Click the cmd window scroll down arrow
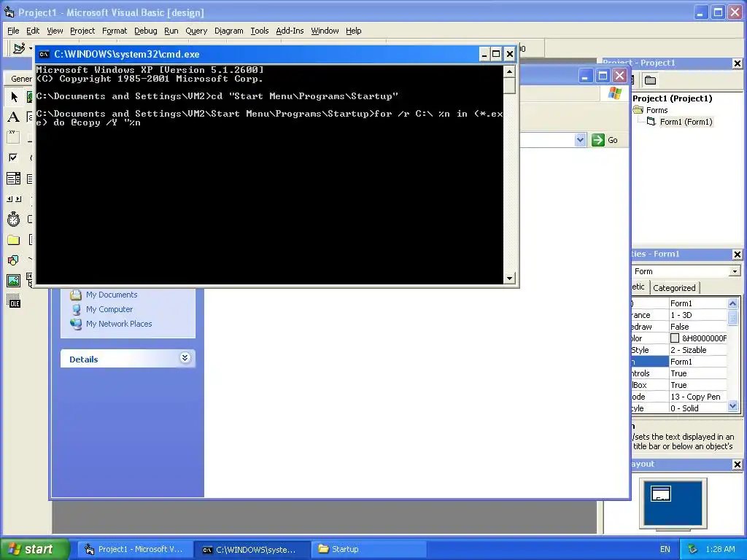The height and width of the screenshot is (560, 747). pyautogui.click(x=509, y=278)
